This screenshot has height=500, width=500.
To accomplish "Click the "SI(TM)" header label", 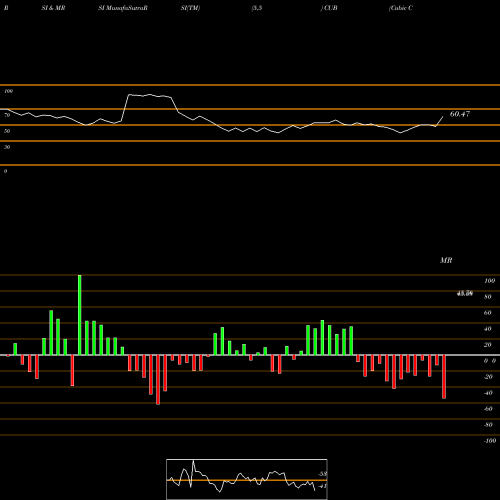I will [x=190, y=8].
